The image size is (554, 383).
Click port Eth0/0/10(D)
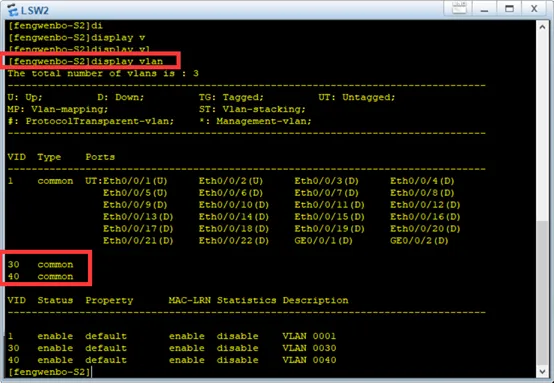234,205
